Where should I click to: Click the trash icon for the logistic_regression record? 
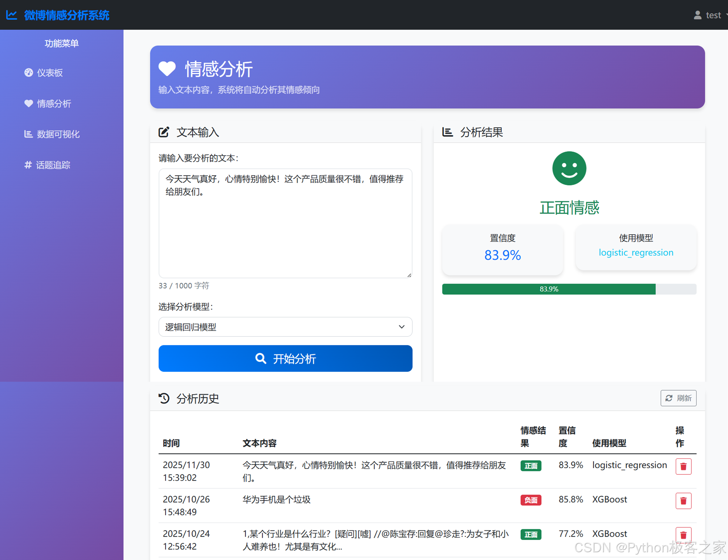point(683,466)
